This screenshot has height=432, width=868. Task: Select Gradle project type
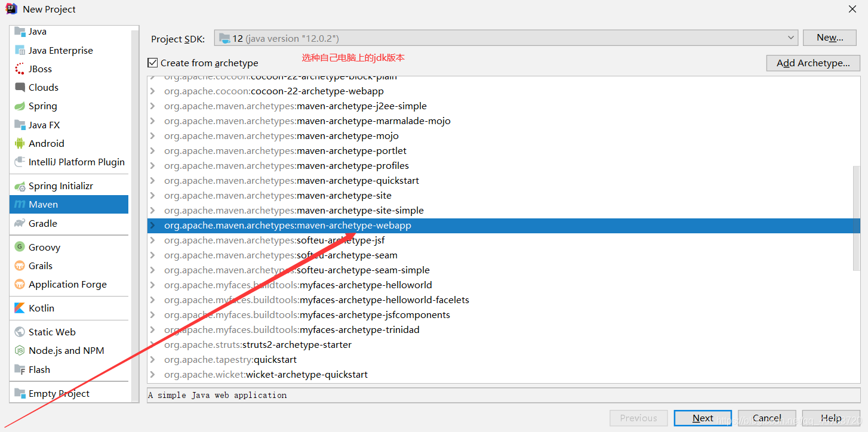(69, 223)
